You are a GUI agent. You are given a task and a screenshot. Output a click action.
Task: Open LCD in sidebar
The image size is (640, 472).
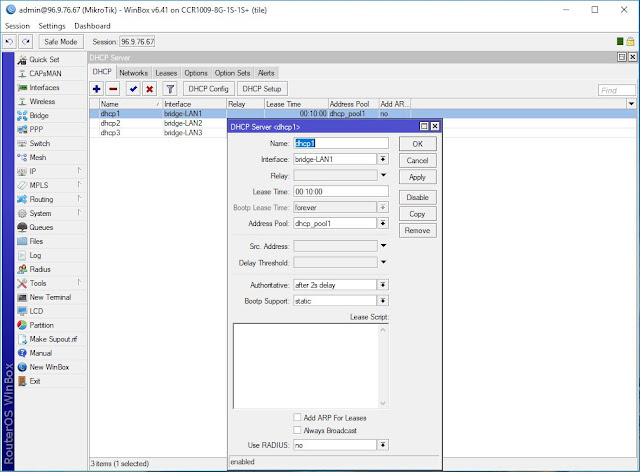click(x=51, y=311)
